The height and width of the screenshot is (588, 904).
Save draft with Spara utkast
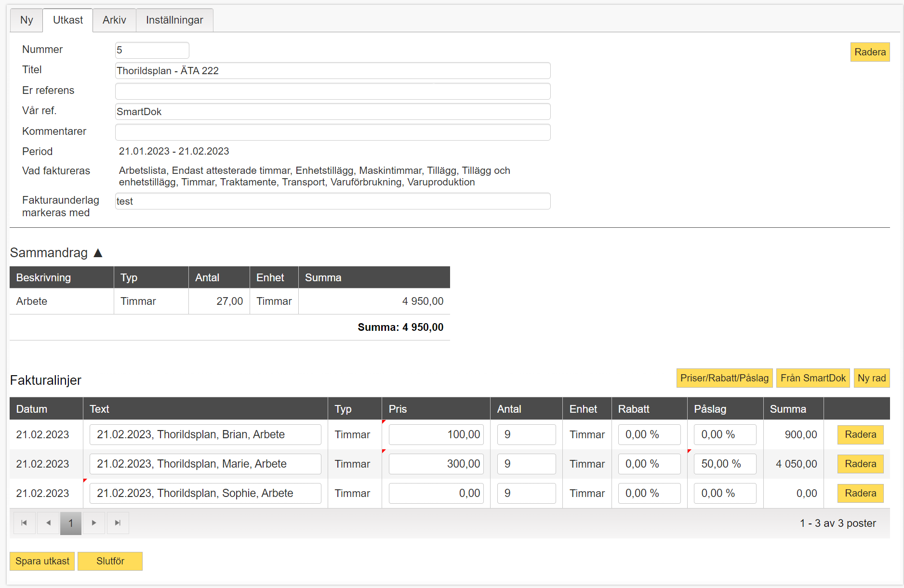click(x=42, y=561)
